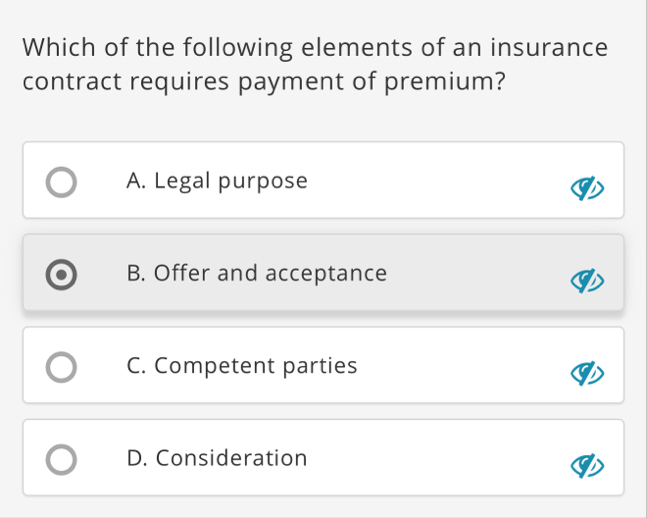Image resolution: width=647 pixels, height=518 pixels.
Task: Click the word 'parties' in option C
Action: 319,366
